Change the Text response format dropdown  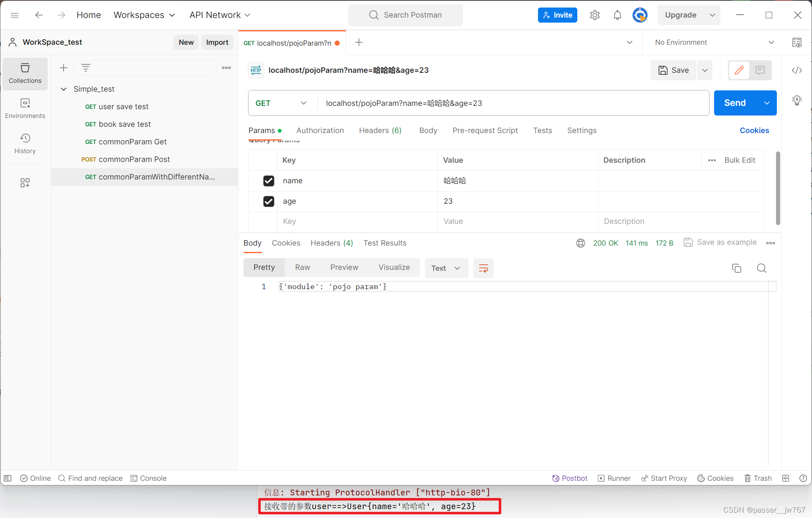click(446, 268)
